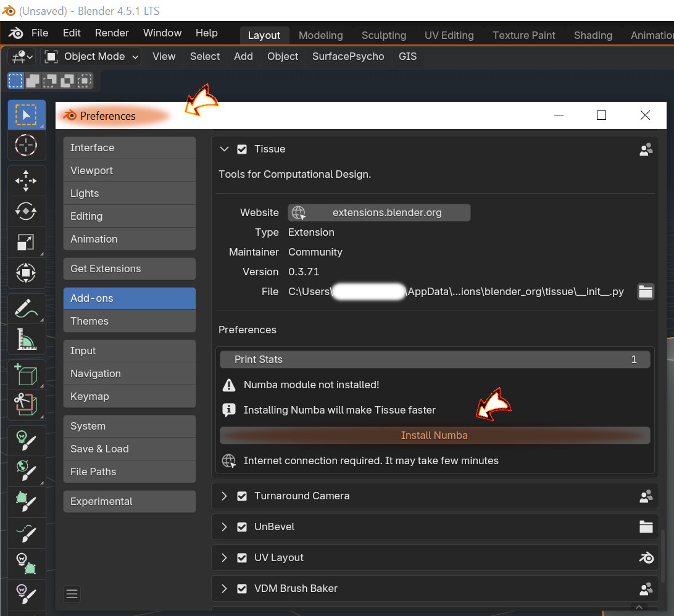
Task: Select the Cursor tool
Action: [26, 145]
